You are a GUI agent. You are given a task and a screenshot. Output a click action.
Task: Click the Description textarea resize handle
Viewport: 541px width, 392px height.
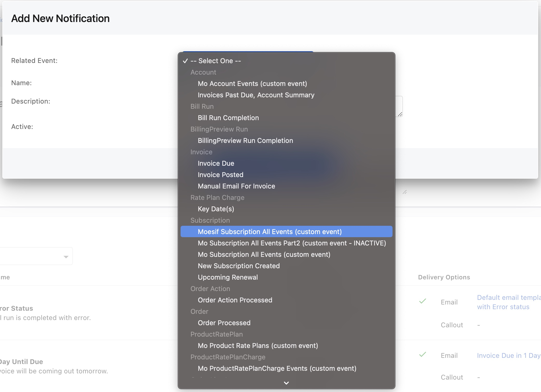pyautogui.click(x=400, y=114)
